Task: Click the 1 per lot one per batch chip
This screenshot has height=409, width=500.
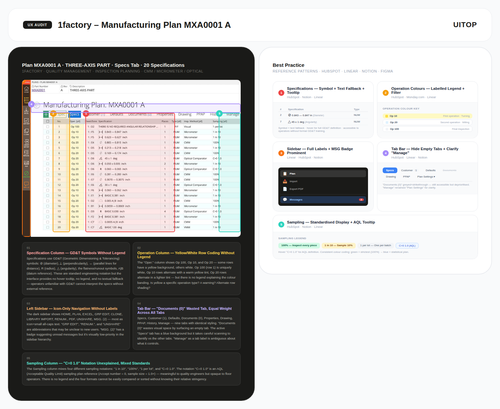Action: coord(375,245)
